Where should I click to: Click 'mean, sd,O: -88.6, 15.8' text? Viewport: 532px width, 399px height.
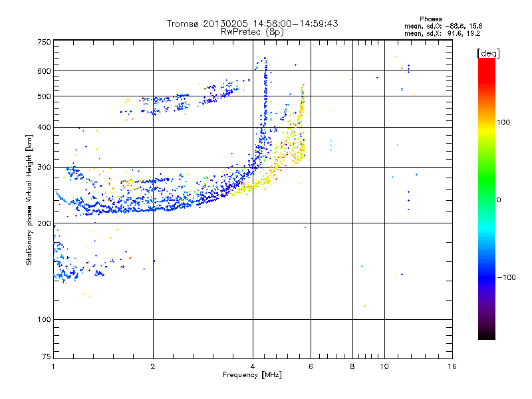pyautogui.click(x=443, y=26)
